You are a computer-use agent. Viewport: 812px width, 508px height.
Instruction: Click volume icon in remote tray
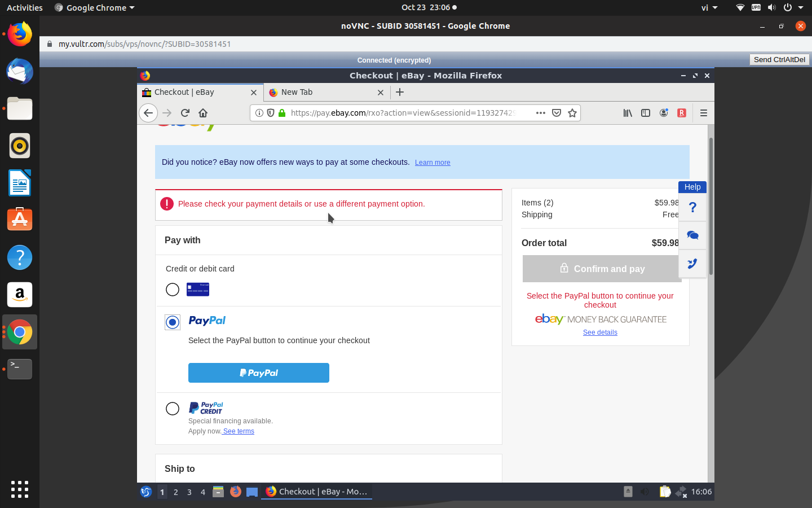(x=645, y=492)
